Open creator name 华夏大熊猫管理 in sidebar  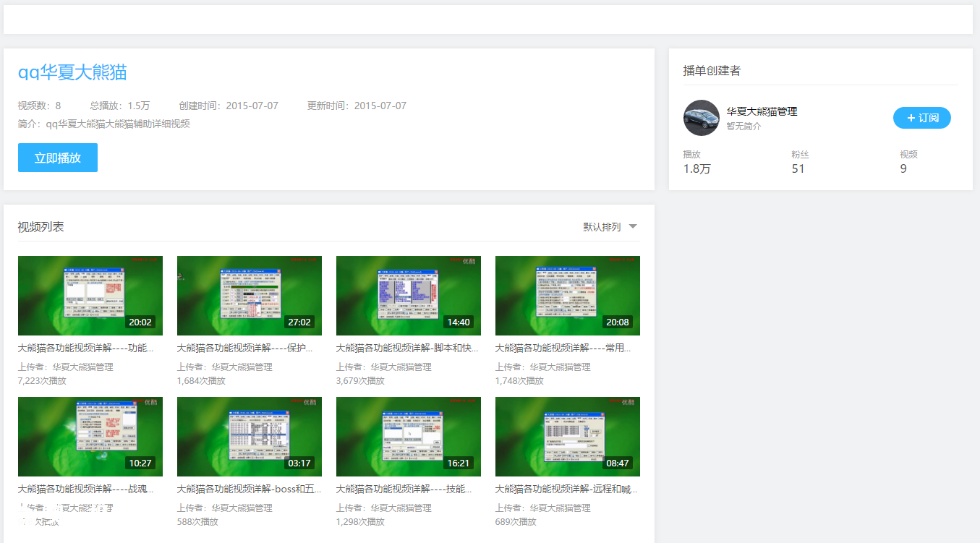pos(762,111)
